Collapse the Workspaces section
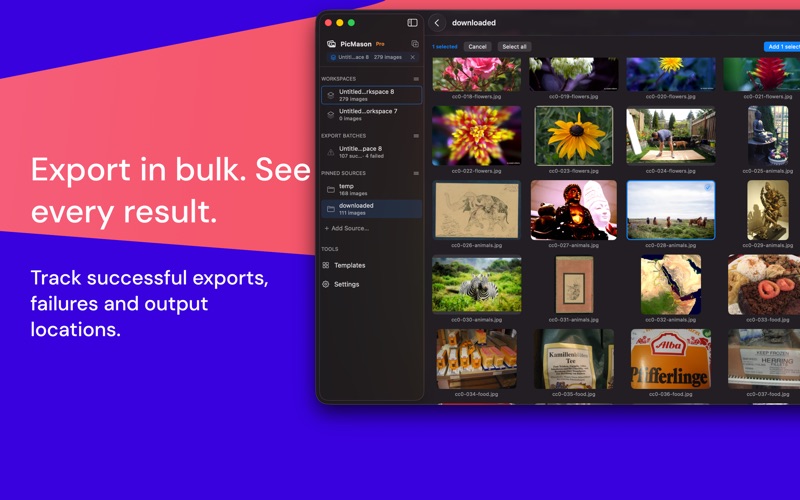The height and width of the screenshot is (500, 800). [x=416, y=79]
